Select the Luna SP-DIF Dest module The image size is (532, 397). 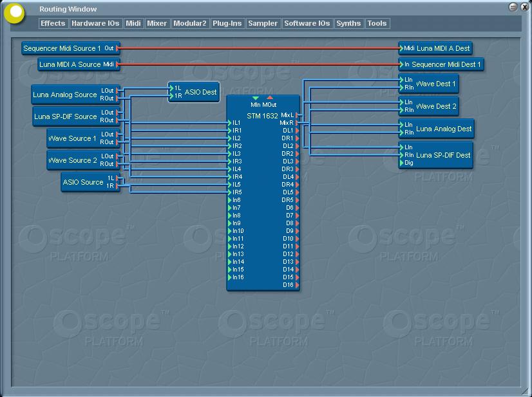pos(435,155)
